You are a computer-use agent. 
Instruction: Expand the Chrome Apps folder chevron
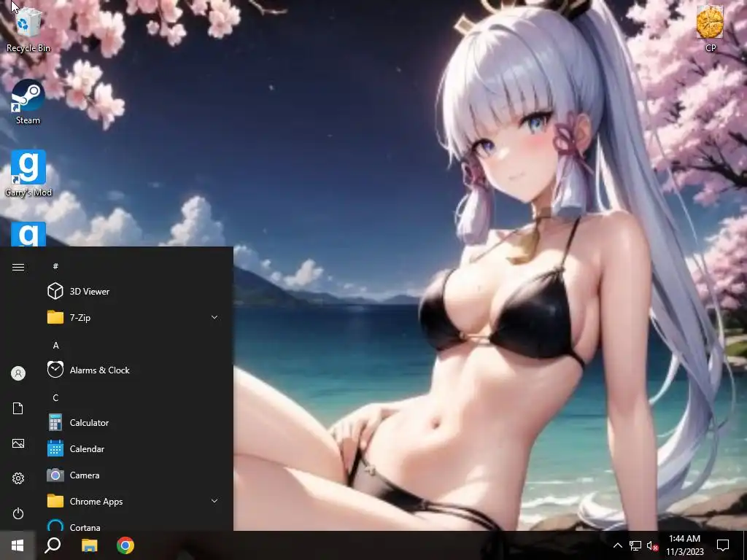click(214, 501)
